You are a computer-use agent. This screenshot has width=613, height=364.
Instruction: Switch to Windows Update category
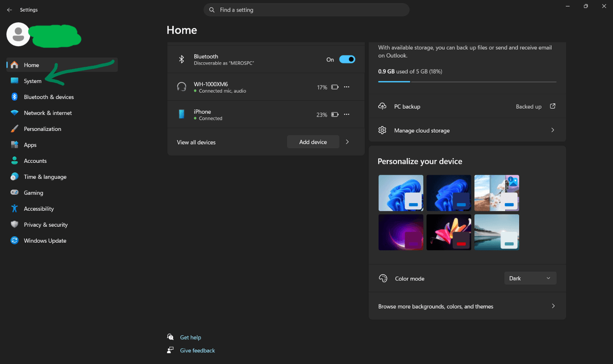click(x=62, y=240)
